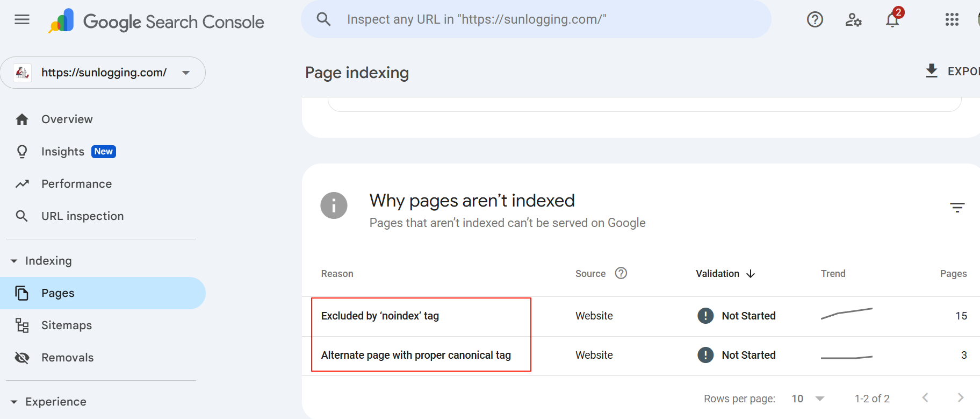Open the Sitemaps page
The height and width of the screenshot is (419, 980).
tap(66, 325)
